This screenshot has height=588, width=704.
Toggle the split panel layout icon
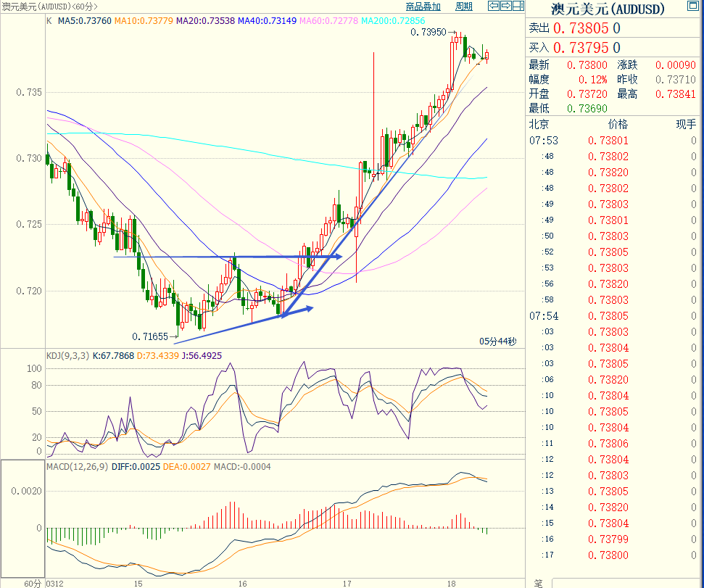pyautogui.click(x=518, y=7)
